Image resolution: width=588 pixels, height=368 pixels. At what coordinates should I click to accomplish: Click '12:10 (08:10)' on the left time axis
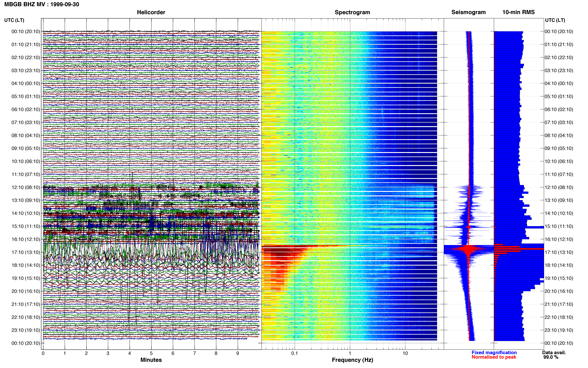click(x=26, y=187)
